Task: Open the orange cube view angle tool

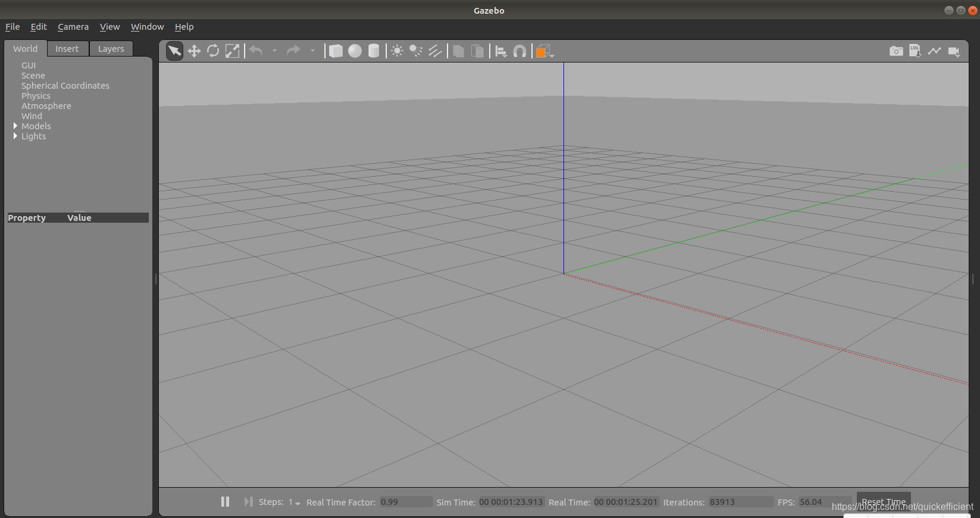Action: [544, 51]
